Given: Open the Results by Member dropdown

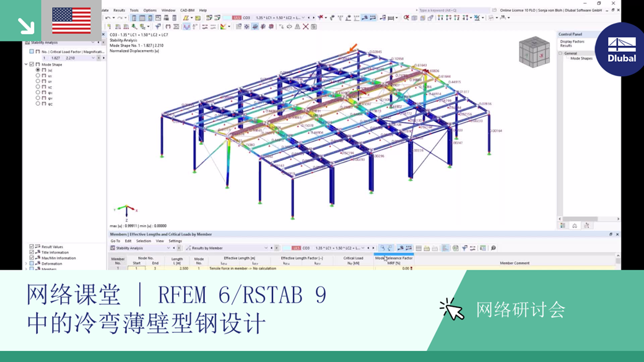Looking at the screenshot, I should coord(266,248).
